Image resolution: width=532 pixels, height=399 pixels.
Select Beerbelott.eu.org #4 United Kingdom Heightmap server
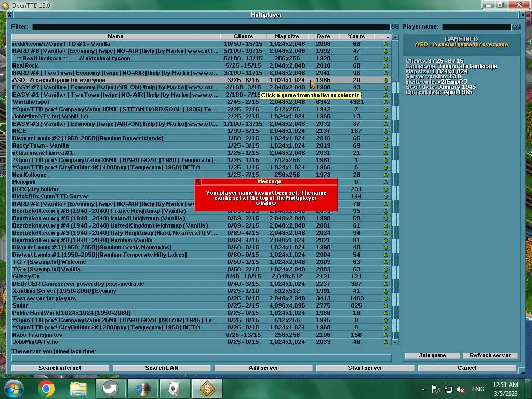(201, 225)
